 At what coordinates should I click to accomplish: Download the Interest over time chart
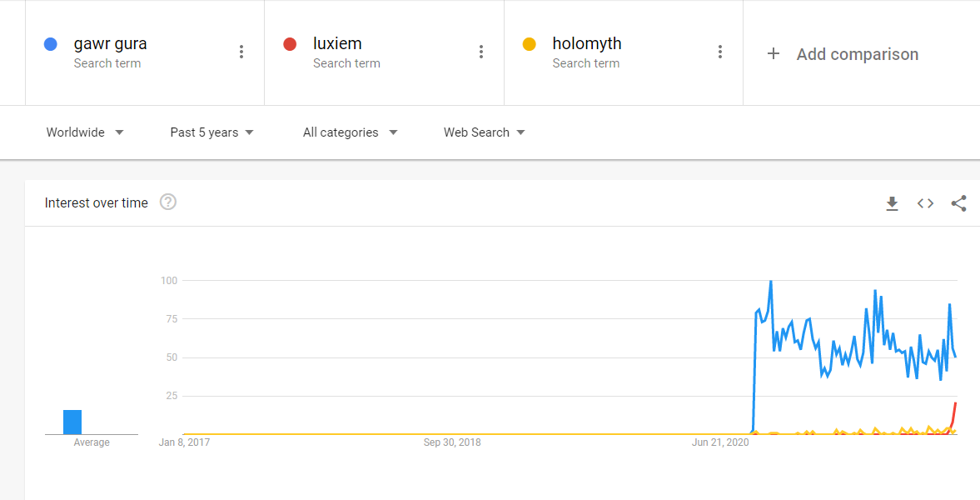click(x=892, y=203)
